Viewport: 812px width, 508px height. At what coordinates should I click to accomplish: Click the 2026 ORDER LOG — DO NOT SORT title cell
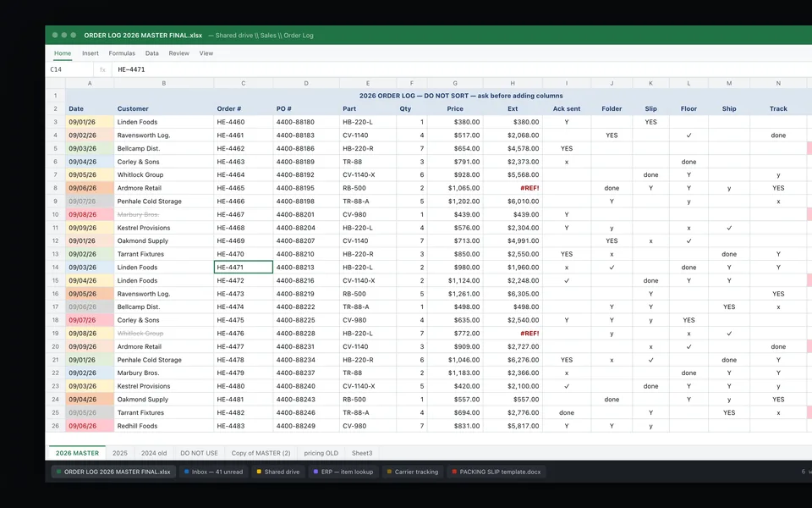tap(461, 96)
